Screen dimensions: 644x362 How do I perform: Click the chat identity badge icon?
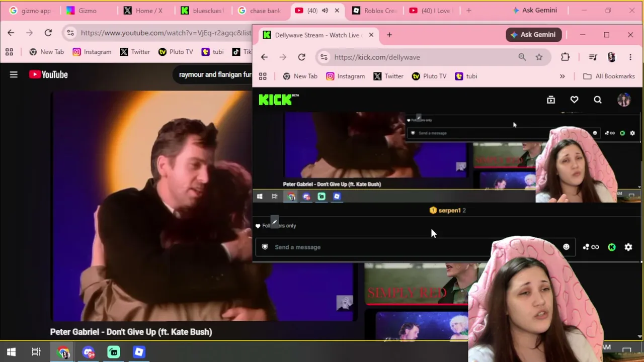coord(265,247)
